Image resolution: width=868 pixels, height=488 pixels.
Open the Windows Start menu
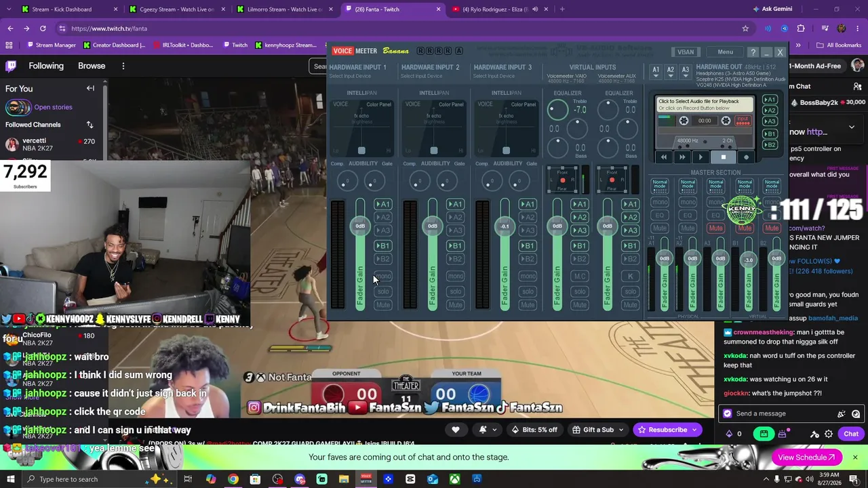click(x=11, y=479)
